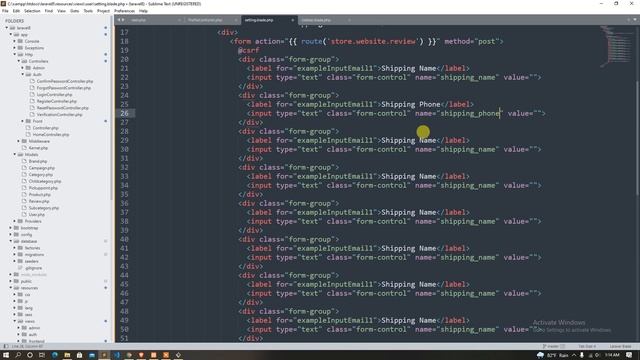
Task: Select the lang folder in resources
Action: 29,308
